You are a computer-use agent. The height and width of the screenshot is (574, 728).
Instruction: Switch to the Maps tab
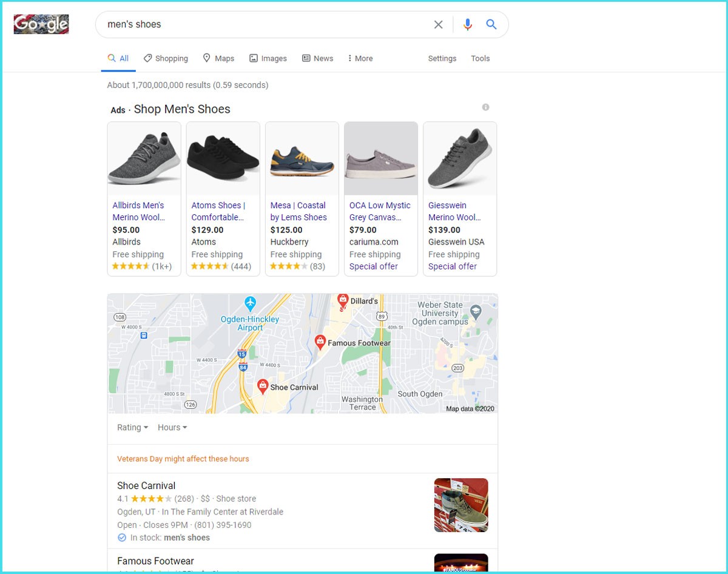[x=218, y=58]
